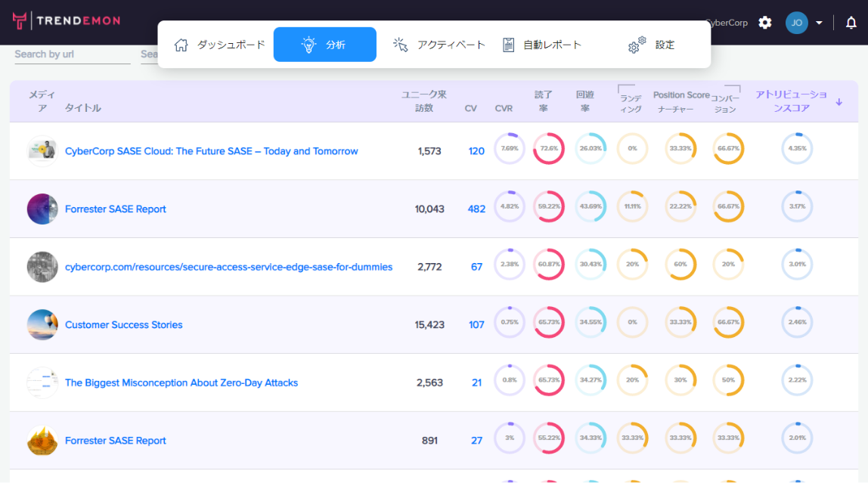The height and width of the screenshot is (483, 868).
Task: Open the 設定 tab
Action: (x=652, y=45)
